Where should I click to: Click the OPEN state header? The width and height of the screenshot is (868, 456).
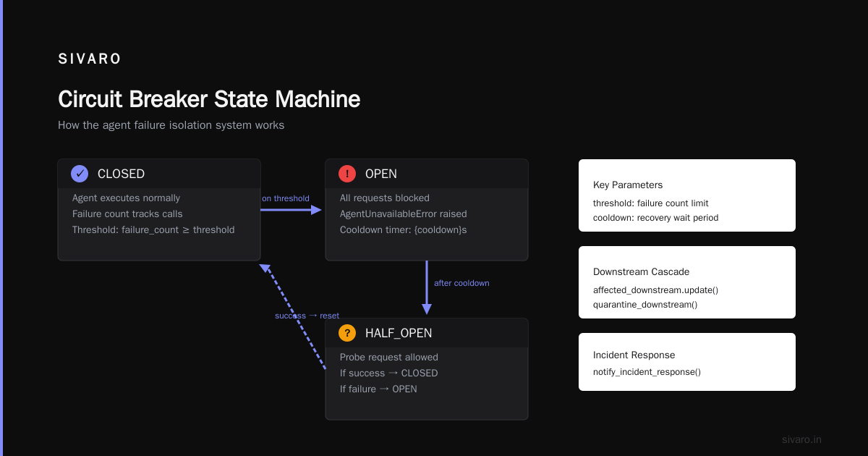point(427,174)
